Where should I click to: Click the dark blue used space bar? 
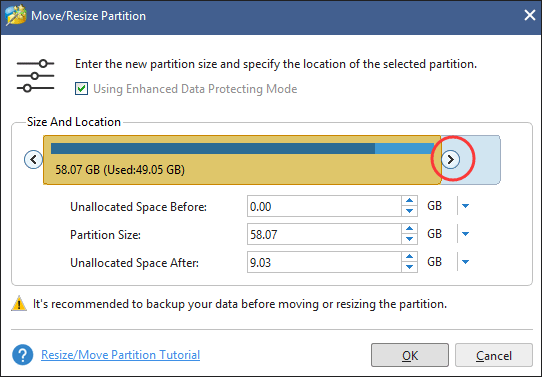pyautogui.click(x=213, y=149)
